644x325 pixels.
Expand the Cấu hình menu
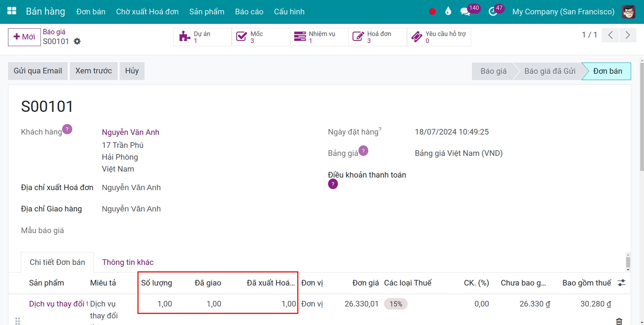tap(289, 12)
